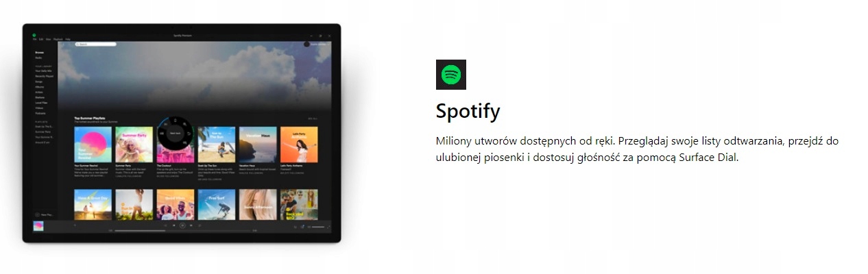
Task: Skip to next track in player bar
Action: 191,225
